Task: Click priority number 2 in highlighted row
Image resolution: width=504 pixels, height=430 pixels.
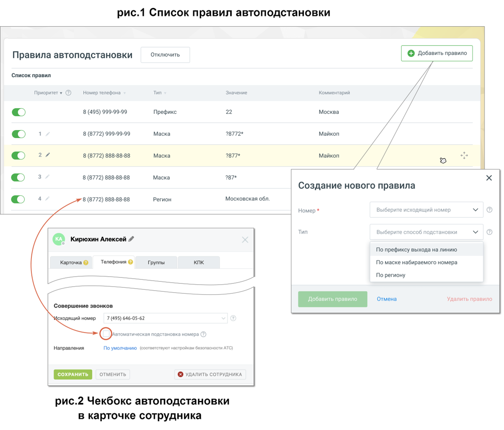Action: (40, 155)
